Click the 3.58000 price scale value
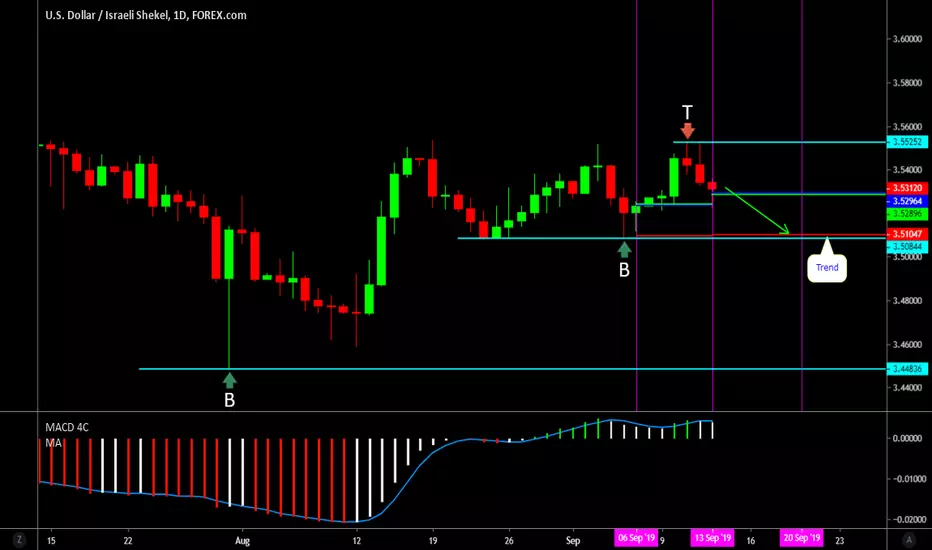Screen dimensions: 932x550 [x=907, y=83]
